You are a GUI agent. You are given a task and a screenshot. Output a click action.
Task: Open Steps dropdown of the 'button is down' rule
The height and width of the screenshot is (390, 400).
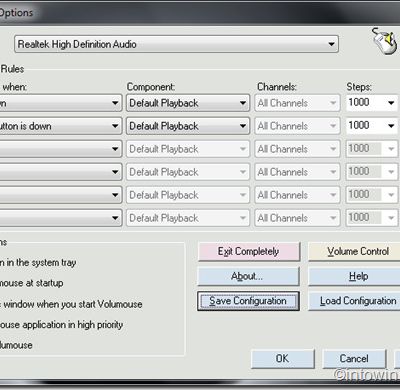tap(372, 126)
